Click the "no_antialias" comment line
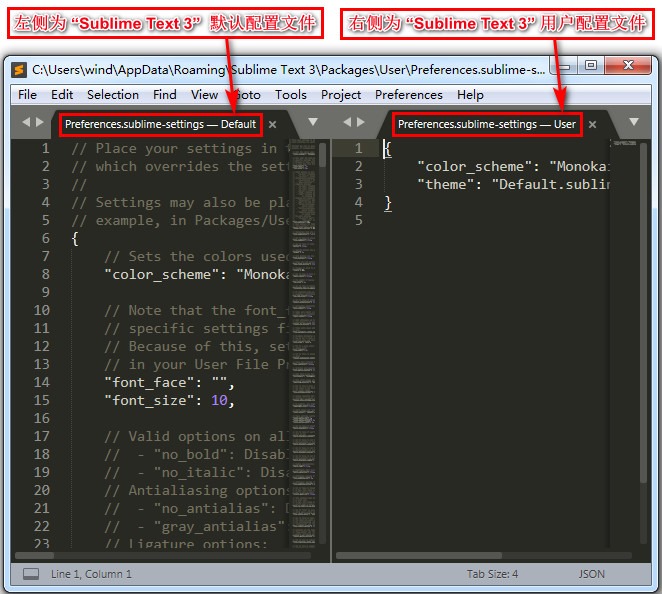The image size is (662, 594). click(197, 508)
